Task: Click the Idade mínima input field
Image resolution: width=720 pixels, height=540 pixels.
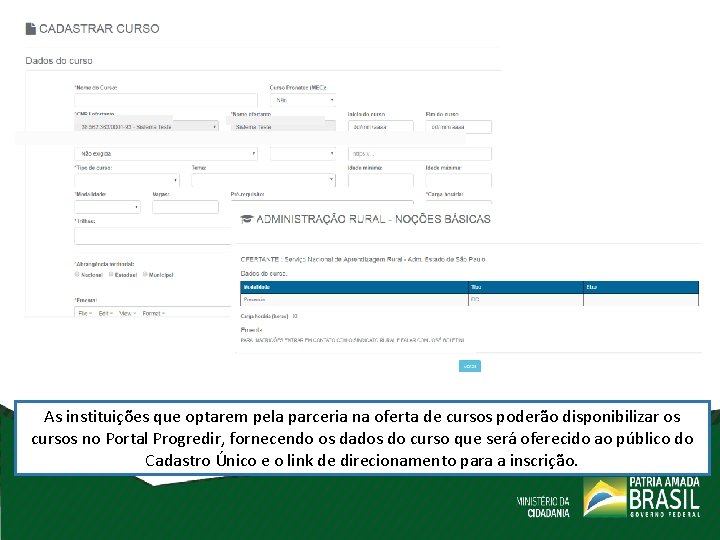Action: (381, 180)
